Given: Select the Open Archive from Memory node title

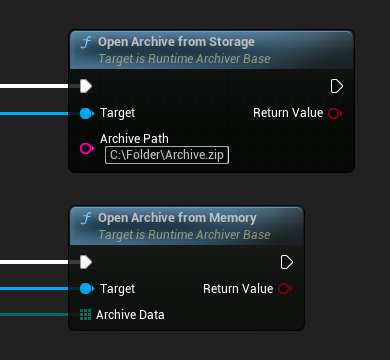Looking at the screenshot, I should pyautogui.click(x=177, y=218).
